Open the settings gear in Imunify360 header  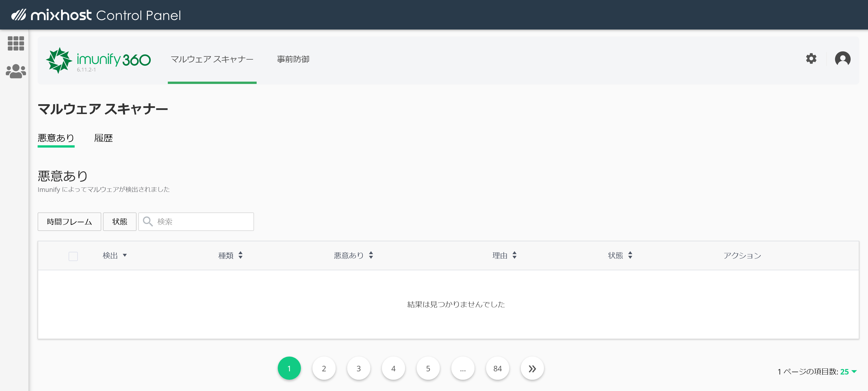(811, 59)
